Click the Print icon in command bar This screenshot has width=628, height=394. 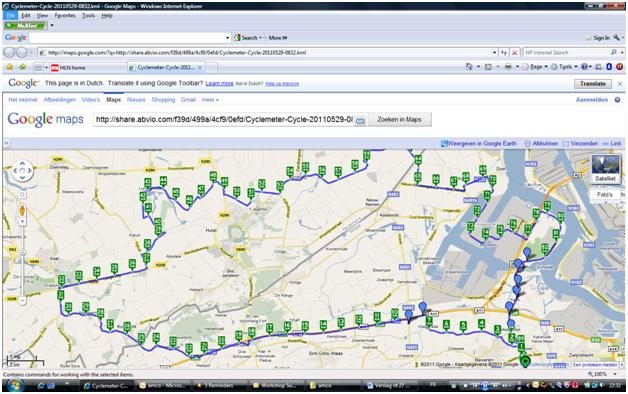coord(508,67)
